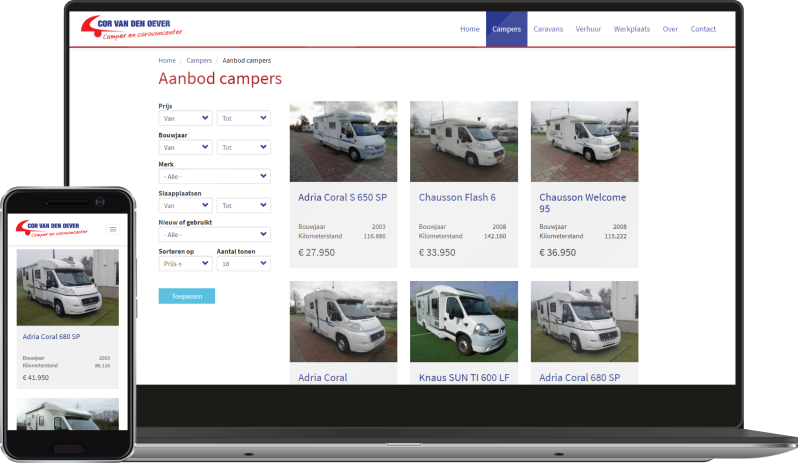Viewport: 798px width, 463px height.
Task: Click Chausson Flash 6 title
Action: pyautogui.click(x=457, y=197)
